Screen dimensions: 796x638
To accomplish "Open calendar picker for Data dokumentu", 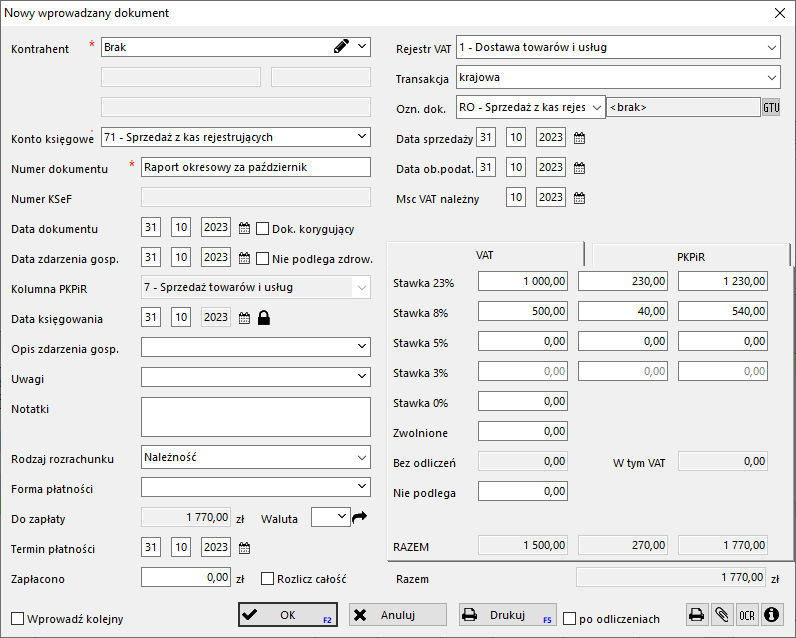I will (245, 228).
